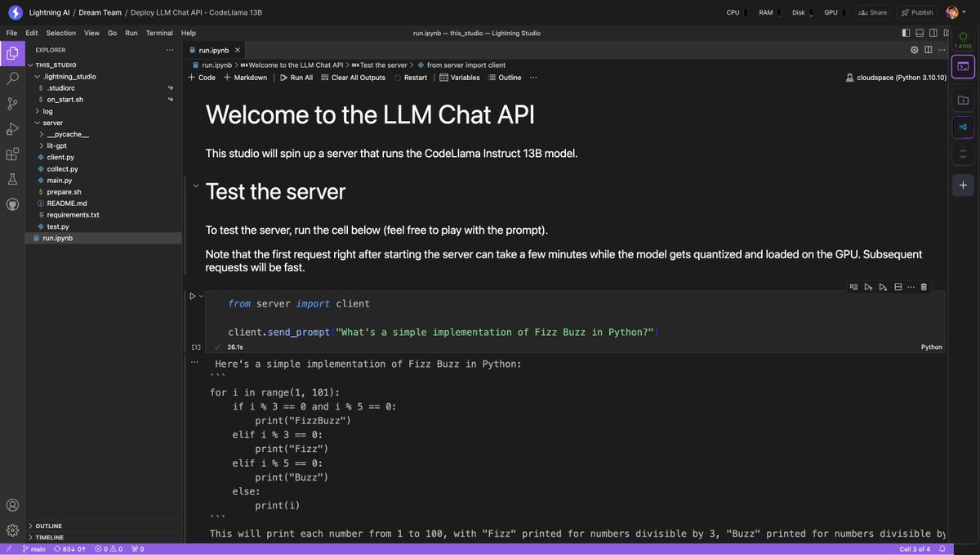Image resolution: width=980 pixels, height=555 pixels.
Task: Open the Variables viewer
Action: pyautogui.click(x=460, y=78)
